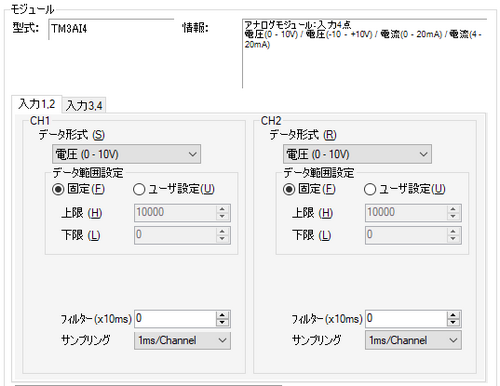Screen dimensions: 500x386
Task: Decrease CH2 上限 with down arrow
Action: point(453,216)
